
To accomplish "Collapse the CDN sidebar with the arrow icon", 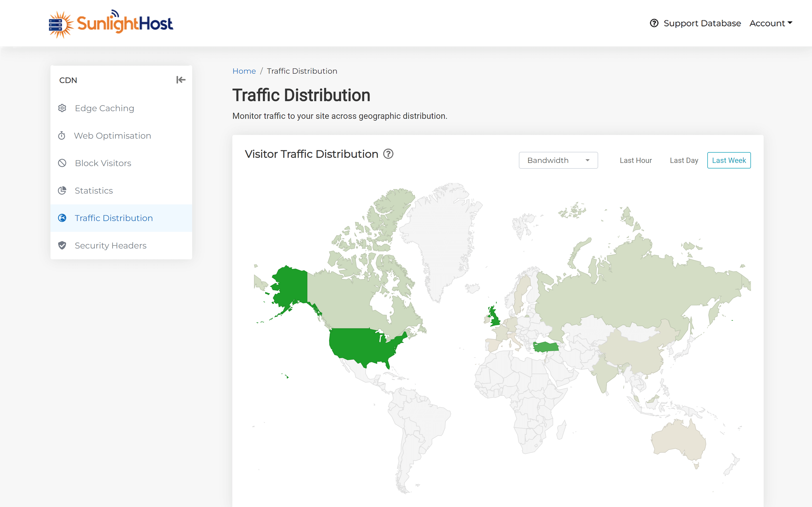I will (x=181, y=80).
